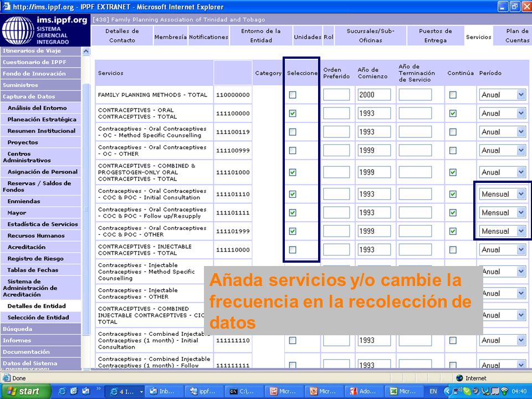Open the Start menu
Screen dimensions: 532x399
coord(25,391)
